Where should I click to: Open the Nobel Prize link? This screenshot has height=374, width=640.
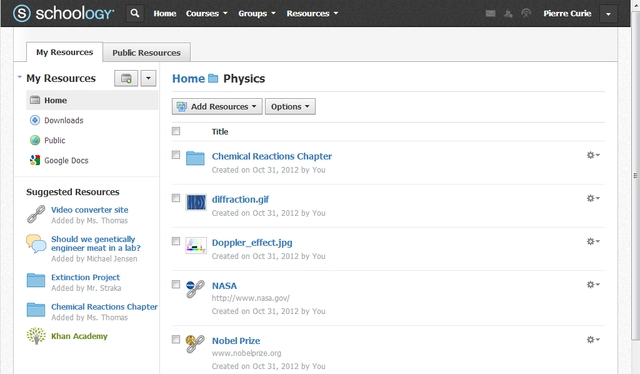pyautogui.click(x=236, y=341)
